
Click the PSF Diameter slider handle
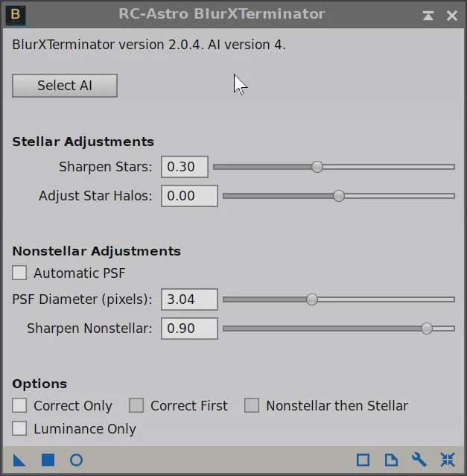coord(311,299)
